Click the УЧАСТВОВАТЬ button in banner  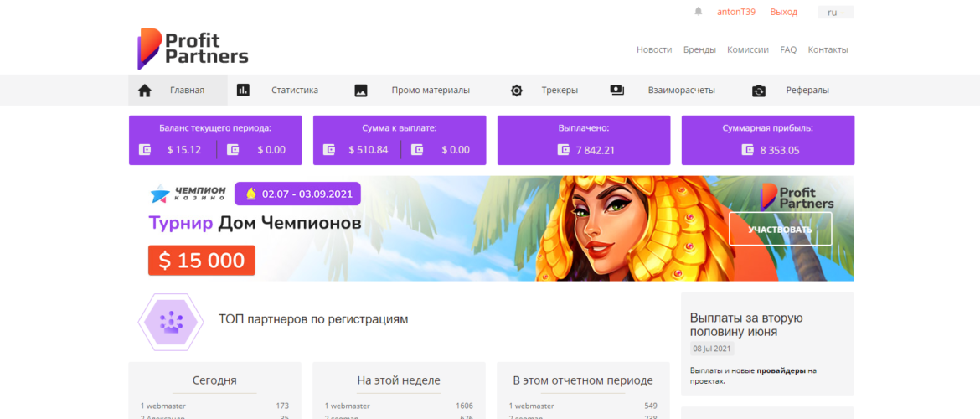click(780, 229)
